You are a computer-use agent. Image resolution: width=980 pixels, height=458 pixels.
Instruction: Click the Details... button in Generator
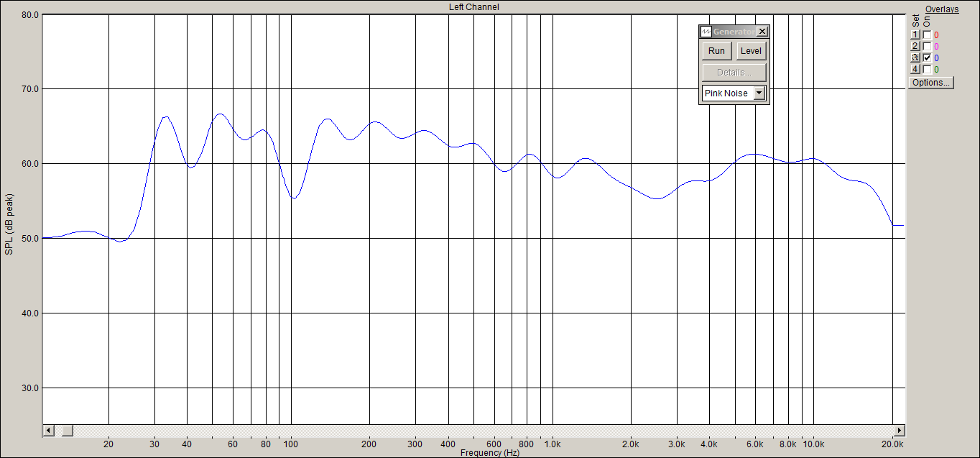coord(734,73)
